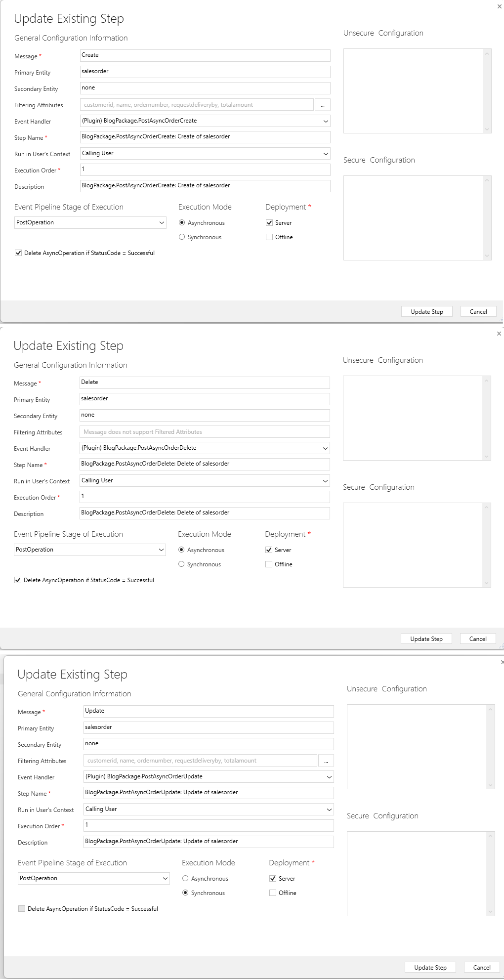The width and height of the screenshot is (504, 980).
Task: Click Primary Entity field in the Update dialog
Action: (209, 727)
